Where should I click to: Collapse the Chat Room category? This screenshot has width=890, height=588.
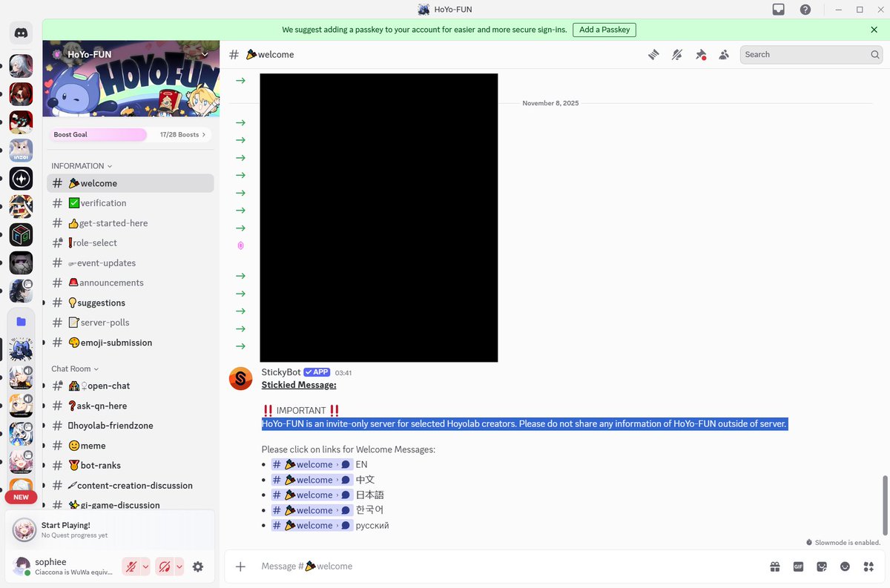coord(75,369)
